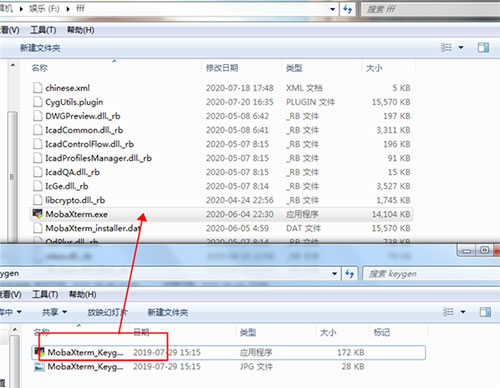Sort by 大小 column in keygen window

point(328,332)
